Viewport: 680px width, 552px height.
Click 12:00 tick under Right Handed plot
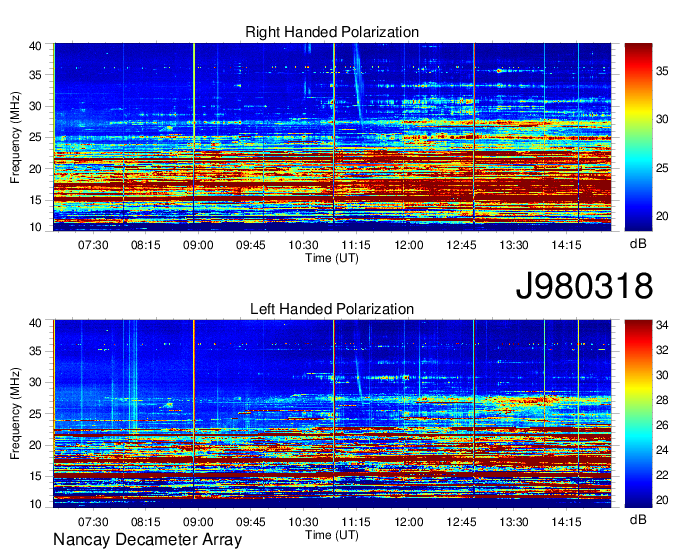coord(409,245)
